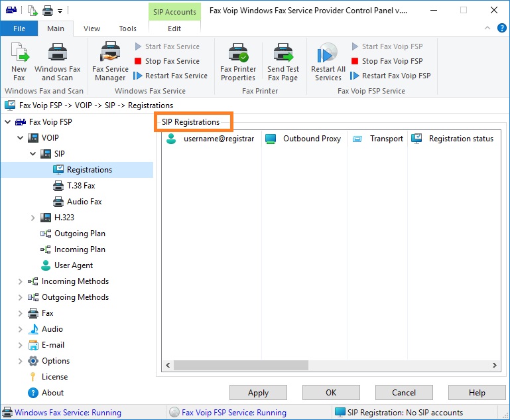Click the new document quick access icon
This screenshot has width=510, height=420.
(32, 11)
